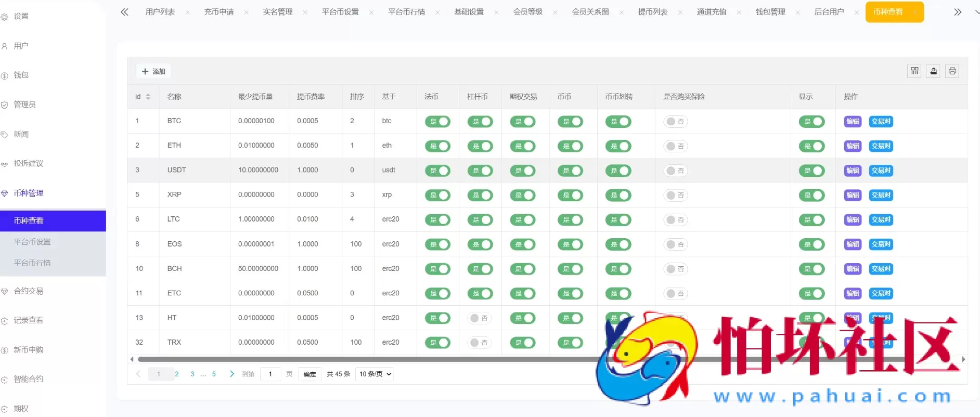The image size is (980, 417).
Task: Click 编辑 for USDT row
Action: [x=853, y=171]
